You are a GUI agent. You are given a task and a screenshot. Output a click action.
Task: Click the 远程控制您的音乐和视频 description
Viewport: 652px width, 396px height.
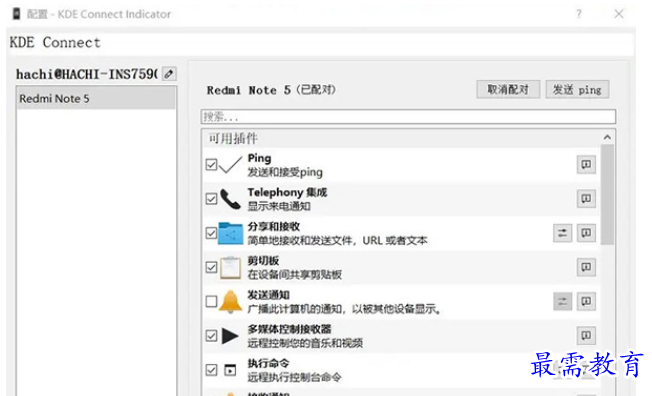coord(305,342)
